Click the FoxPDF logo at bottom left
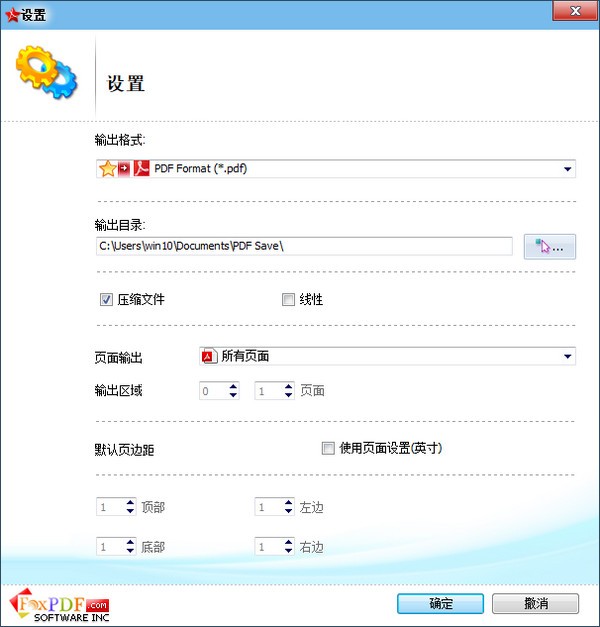Image resolution: width=600 pixels, height=627 pixels. point(59,605)
